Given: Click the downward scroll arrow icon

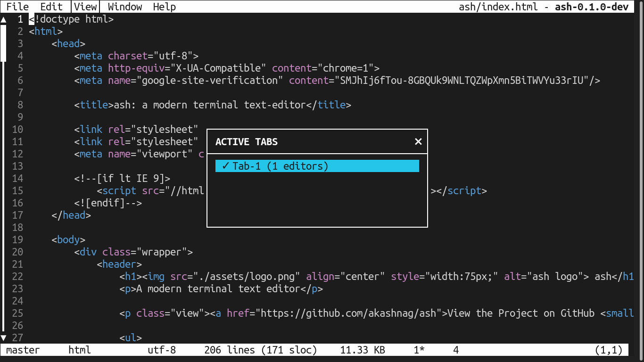Looking at the screenshot, I should tap(4, 337).
